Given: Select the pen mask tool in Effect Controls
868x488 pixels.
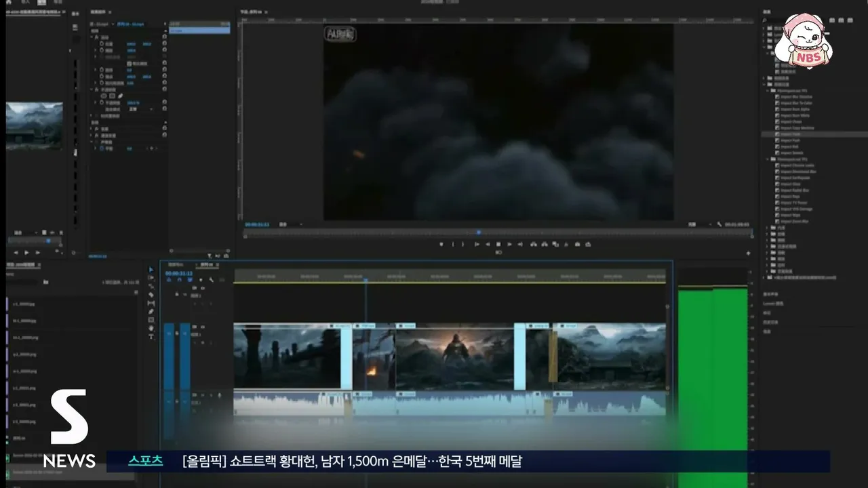Looking at the screenshot, I should coord(120,96).
